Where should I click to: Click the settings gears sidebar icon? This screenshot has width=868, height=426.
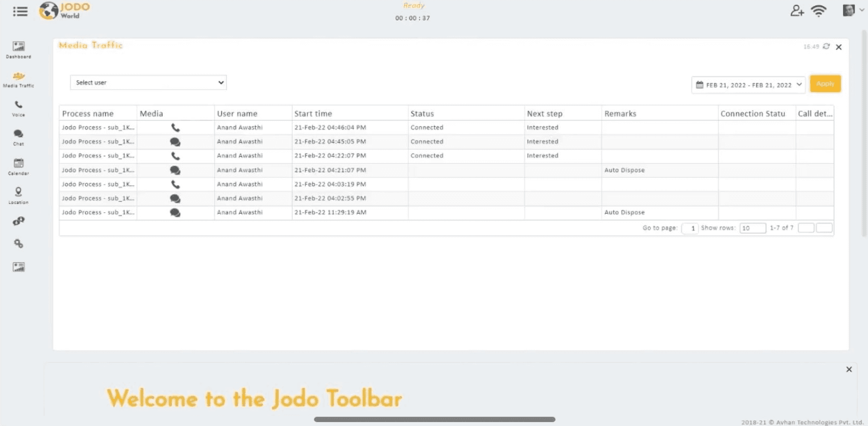tap(18, 244)
